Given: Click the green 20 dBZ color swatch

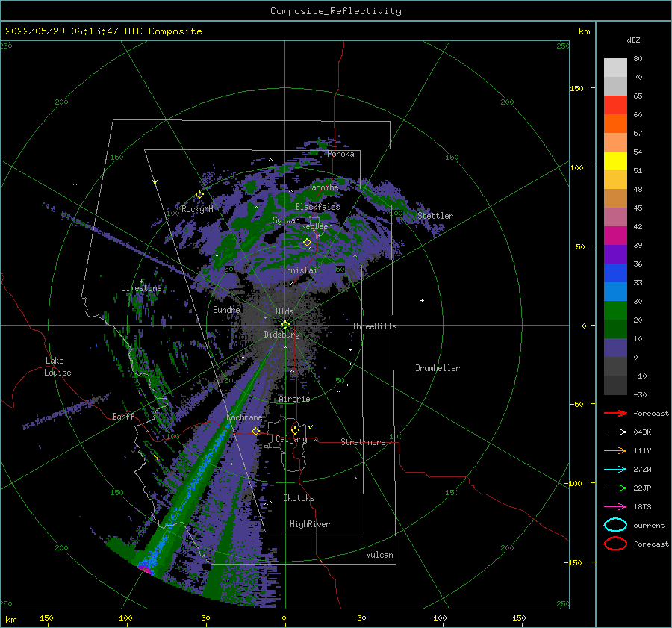Looking at the screenshot, I should tap(615, 311).
